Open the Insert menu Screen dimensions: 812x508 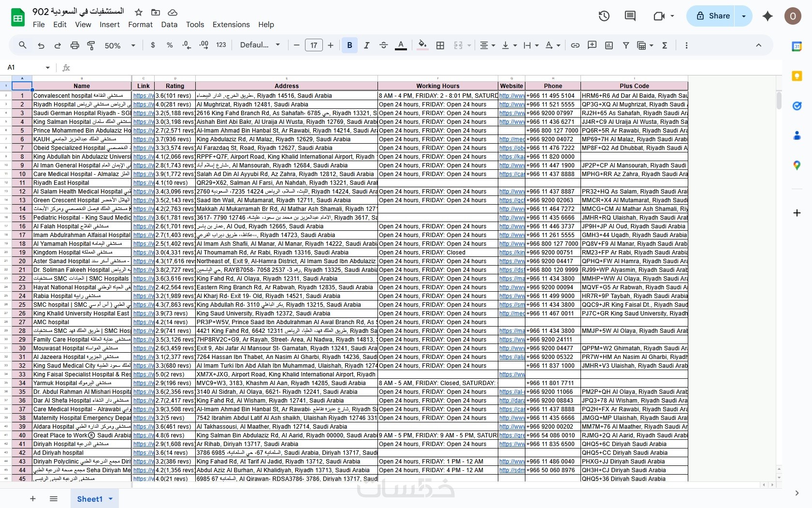coord(110,25)
